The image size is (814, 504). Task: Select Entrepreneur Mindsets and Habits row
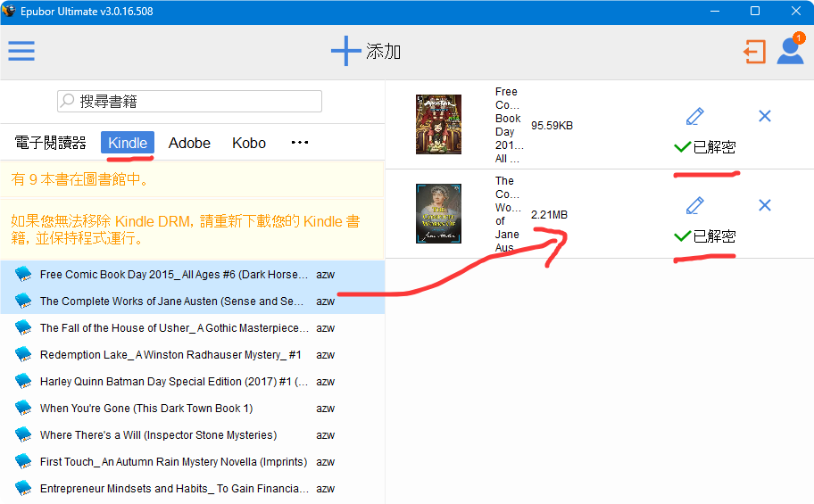pos(193,489)
